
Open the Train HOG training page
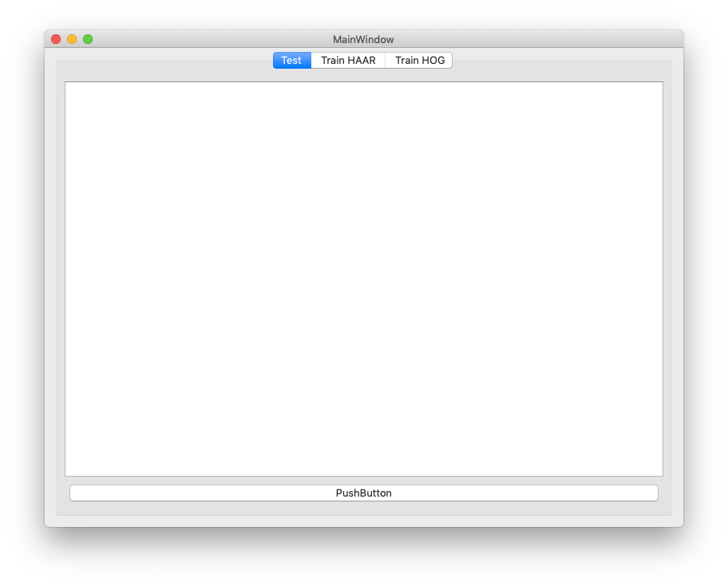(418, 60)
